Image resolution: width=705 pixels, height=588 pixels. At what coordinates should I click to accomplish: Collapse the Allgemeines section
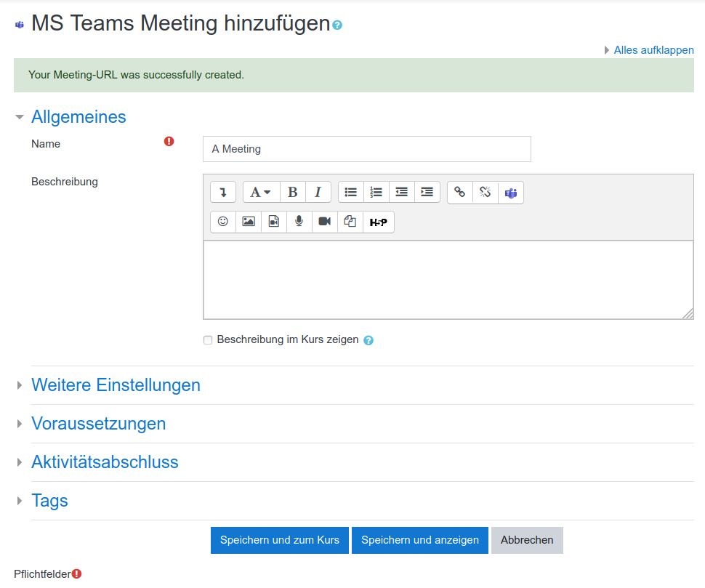(x=78, y=117)
